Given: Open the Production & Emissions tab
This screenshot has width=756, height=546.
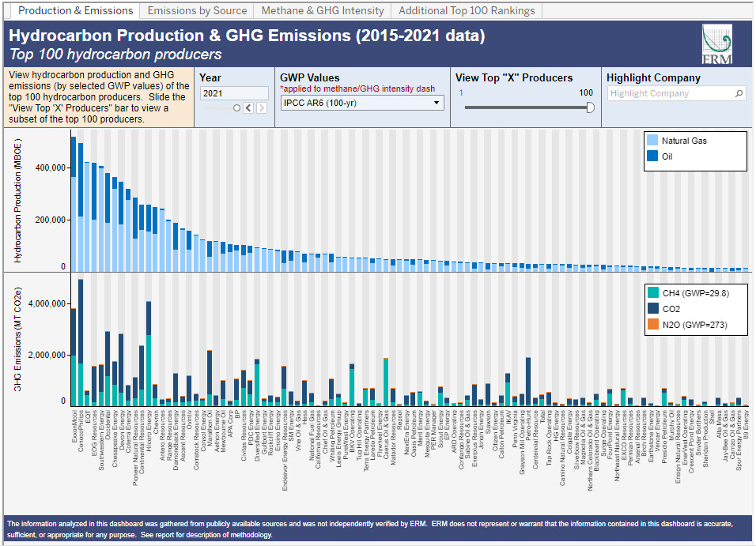Looking at the screenshot, I should tap(75, 10).
